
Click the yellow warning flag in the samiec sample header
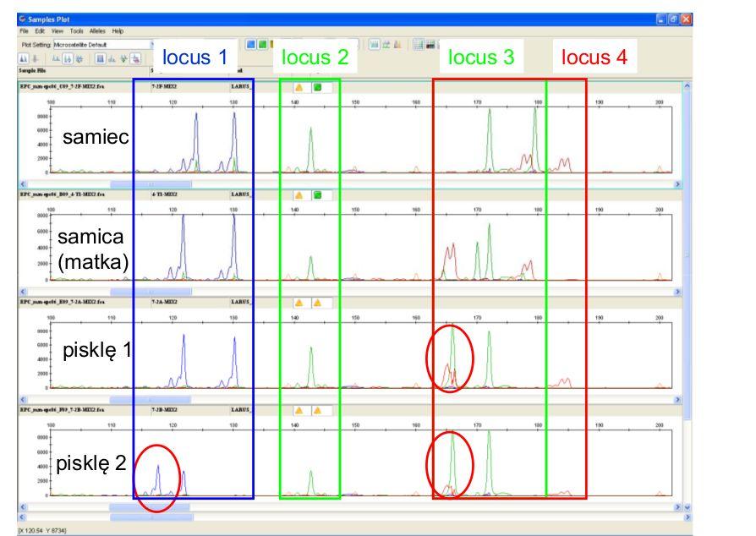coord(299,87)
